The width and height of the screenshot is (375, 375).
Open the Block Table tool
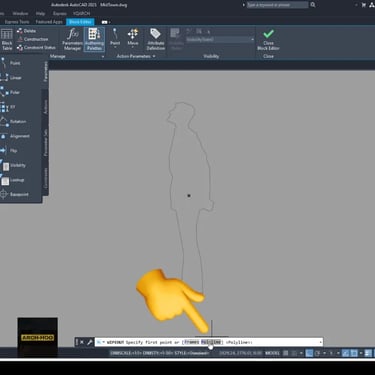point(7,39)
